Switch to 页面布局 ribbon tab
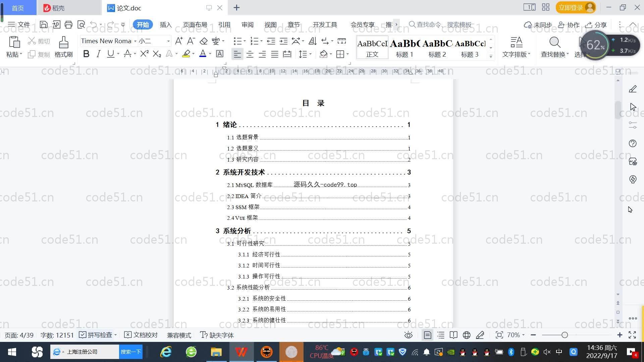This screenshot has height=362, width=644. pyautogui.click(x=195, y=24)
